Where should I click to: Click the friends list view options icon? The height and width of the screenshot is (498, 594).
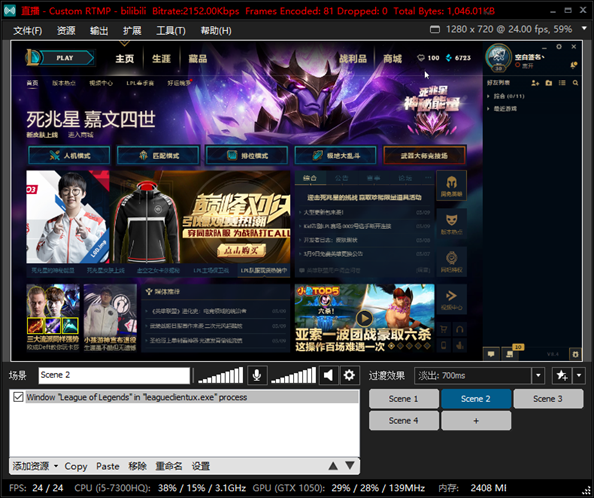point(562,83)
